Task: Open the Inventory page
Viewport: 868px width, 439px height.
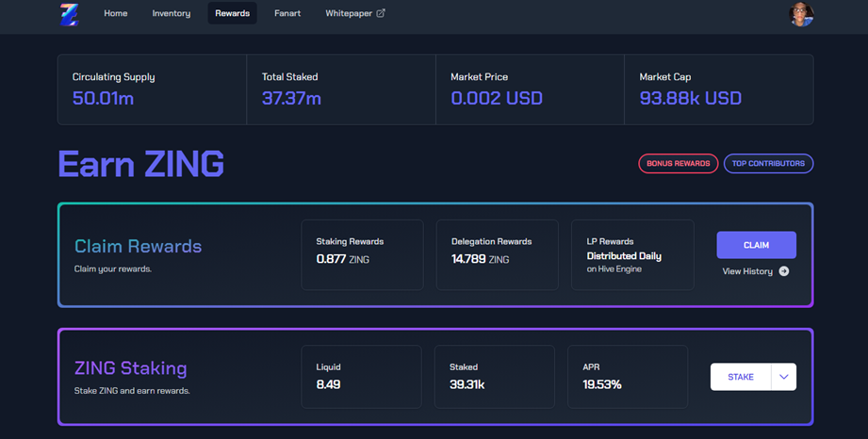Action: coord(171,13)
